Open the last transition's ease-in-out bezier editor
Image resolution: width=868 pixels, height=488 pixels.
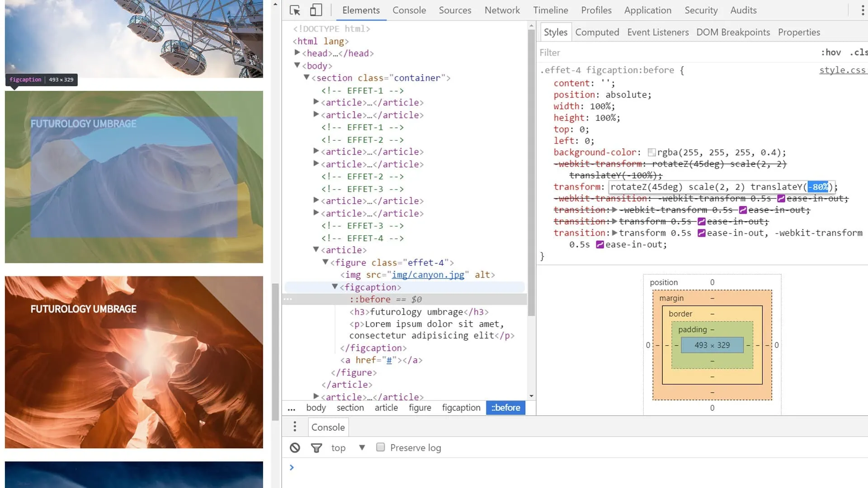click(600, 244)
